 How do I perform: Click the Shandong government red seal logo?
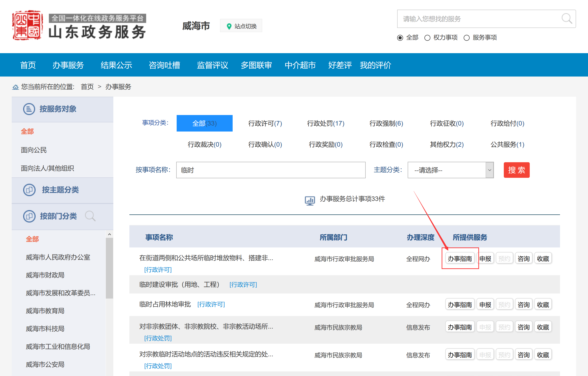(x=27, y=25)
